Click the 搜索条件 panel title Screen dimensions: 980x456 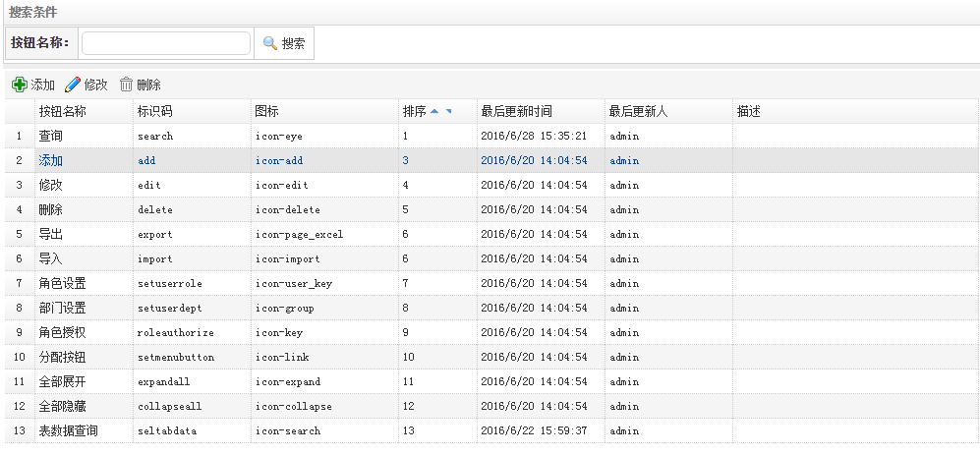point(32,11)
